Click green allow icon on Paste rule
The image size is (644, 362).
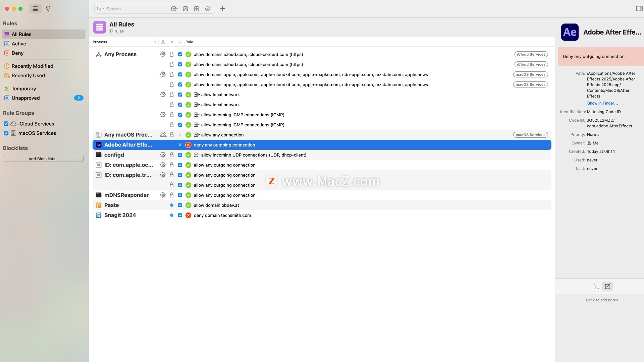pos(189,205)
